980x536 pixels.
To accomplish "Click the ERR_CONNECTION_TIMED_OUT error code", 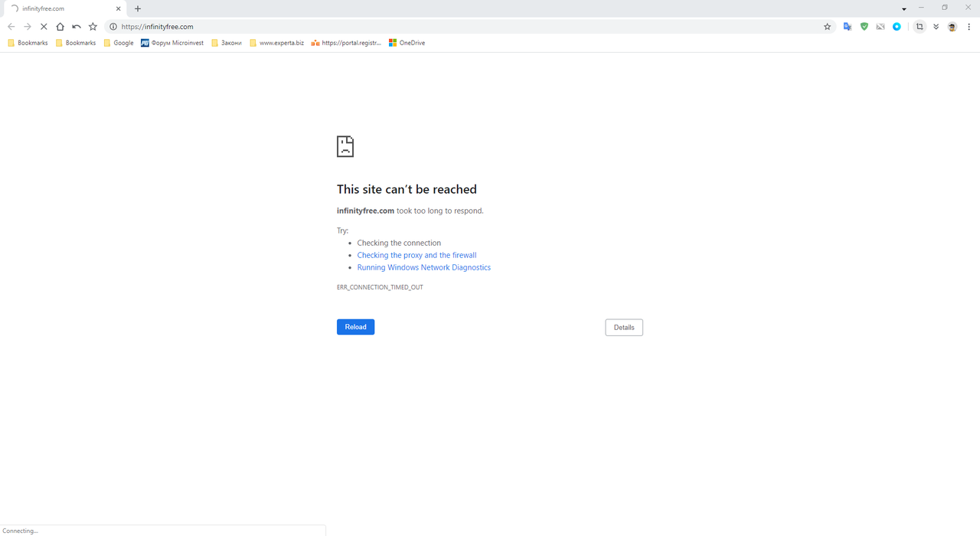I will coord(380,287).
